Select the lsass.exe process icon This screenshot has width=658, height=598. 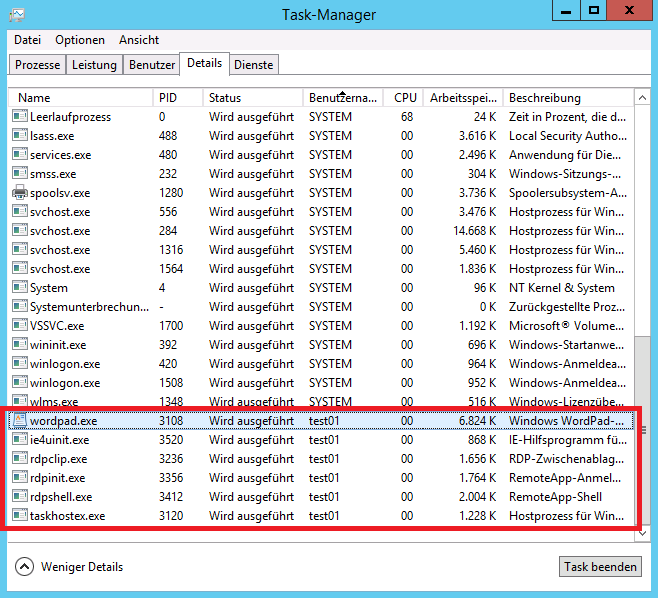(19, 136)
